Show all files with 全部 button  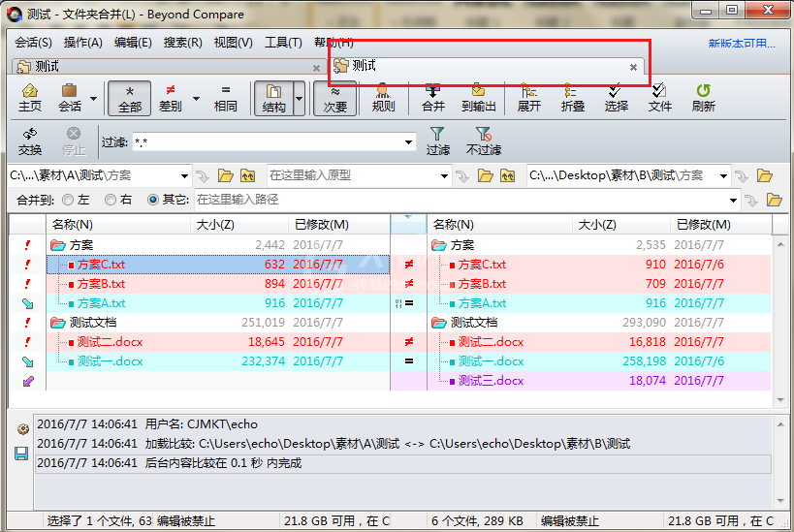click(x=130, y=98)
